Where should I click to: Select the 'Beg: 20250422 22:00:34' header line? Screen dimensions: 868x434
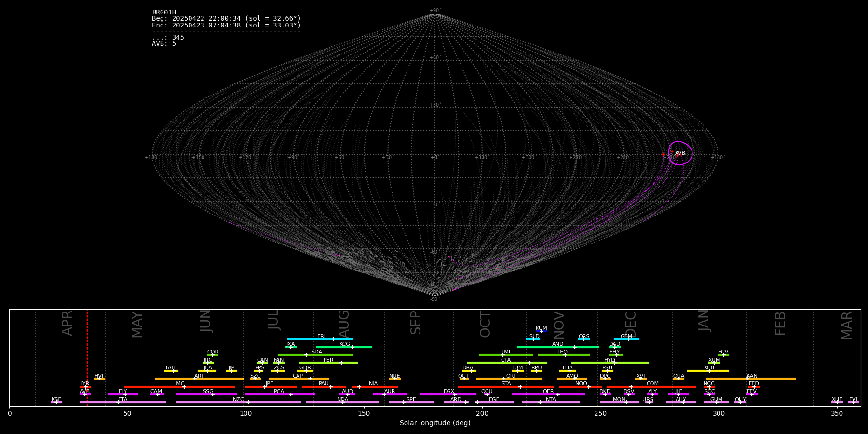click(x=226, y=19)
